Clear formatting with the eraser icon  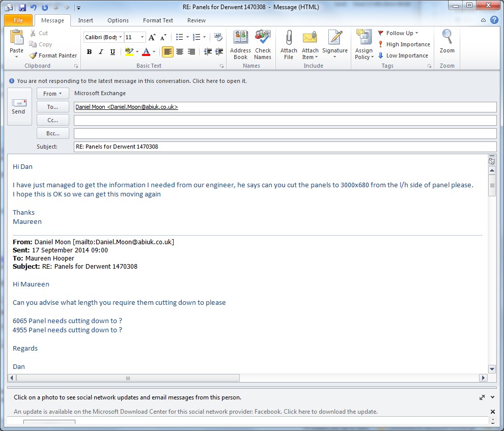[218, 37]
